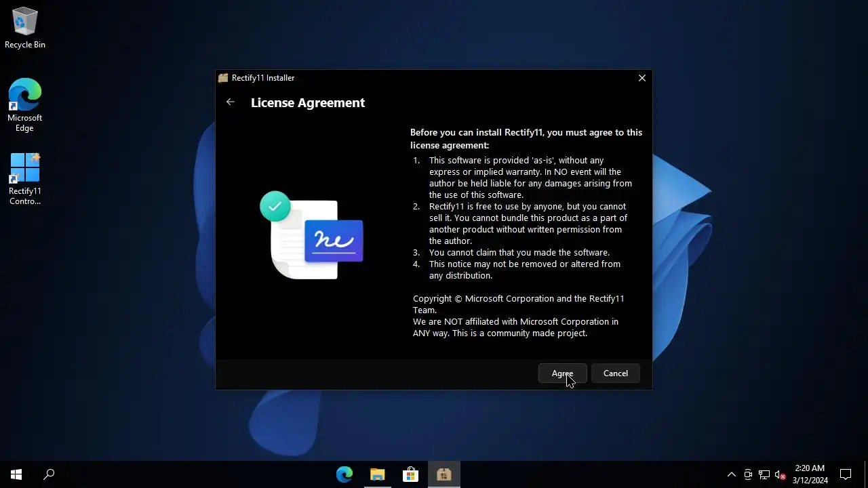Open the taskbar search icon

49,474
